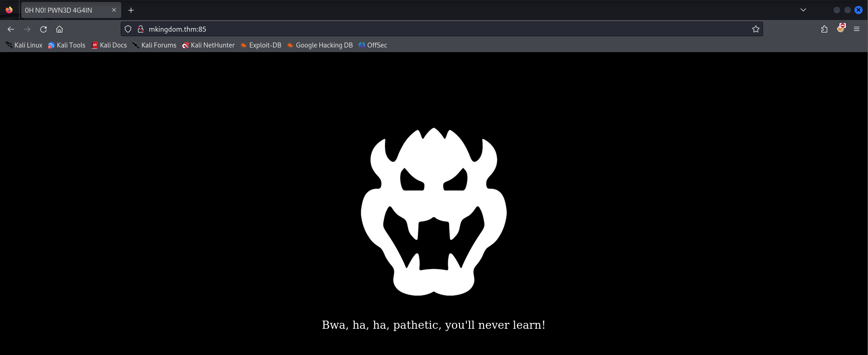Open the Kali Tools bookmark
Screen dimensions: 868x355
pyautogui.click(x=66, y=45)
